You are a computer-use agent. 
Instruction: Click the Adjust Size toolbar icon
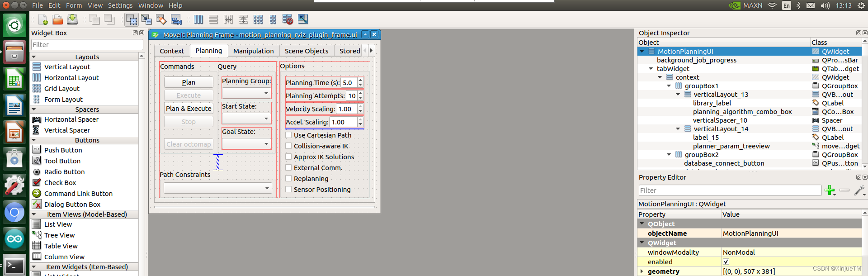click(303, 19)
